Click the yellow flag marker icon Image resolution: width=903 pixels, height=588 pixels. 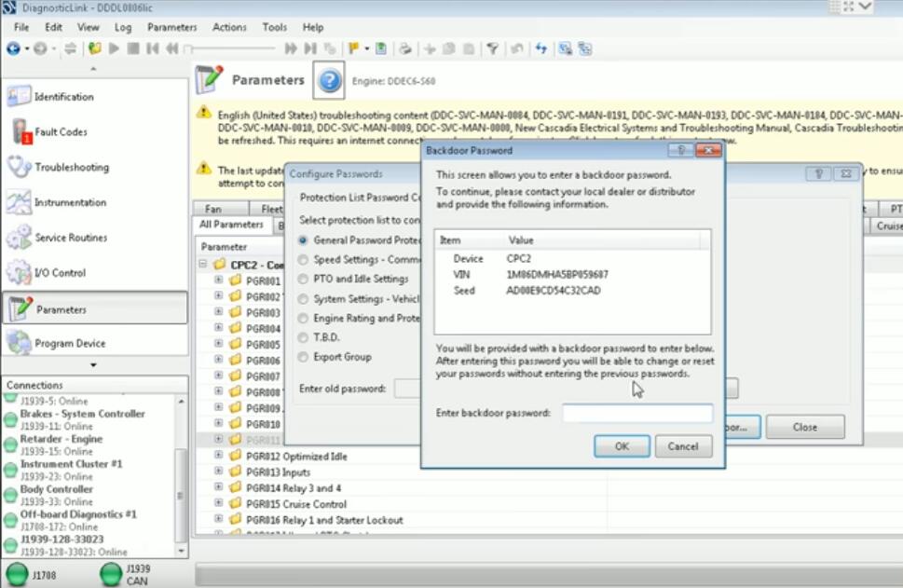point(353,49)
